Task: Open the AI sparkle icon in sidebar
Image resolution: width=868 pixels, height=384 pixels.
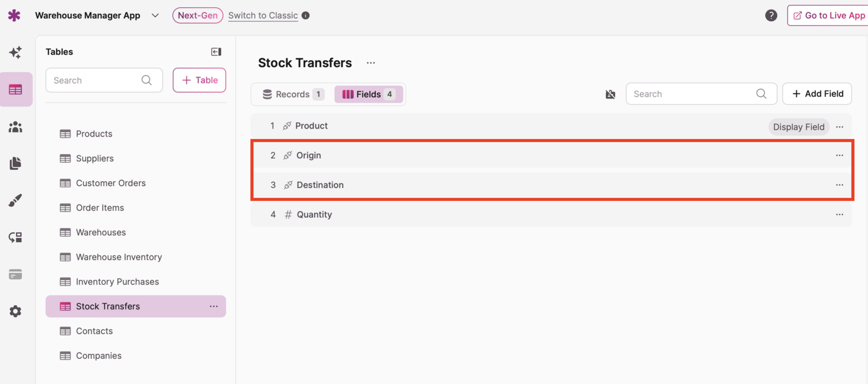Action: (x=16, y=52)
